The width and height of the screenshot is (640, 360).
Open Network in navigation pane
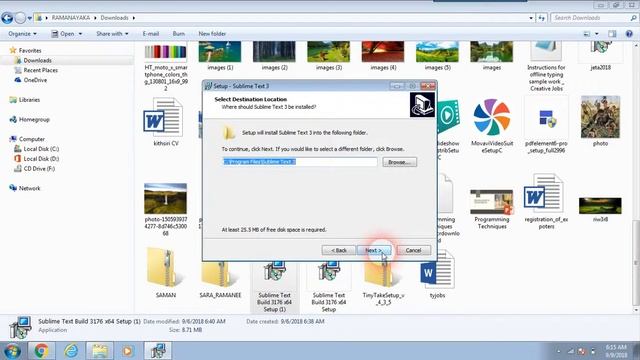tap(29, 188)
